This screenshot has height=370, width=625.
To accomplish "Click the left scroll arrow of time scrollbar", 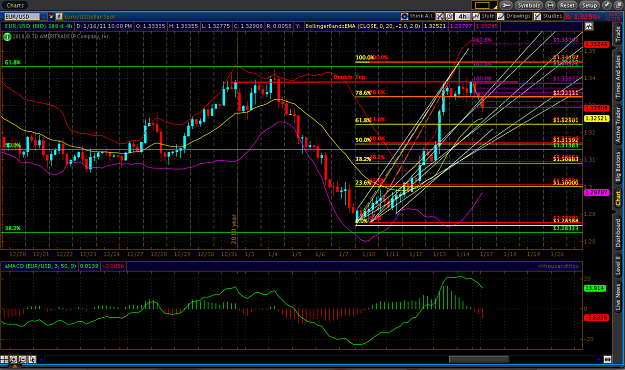I will coord(41,360).
